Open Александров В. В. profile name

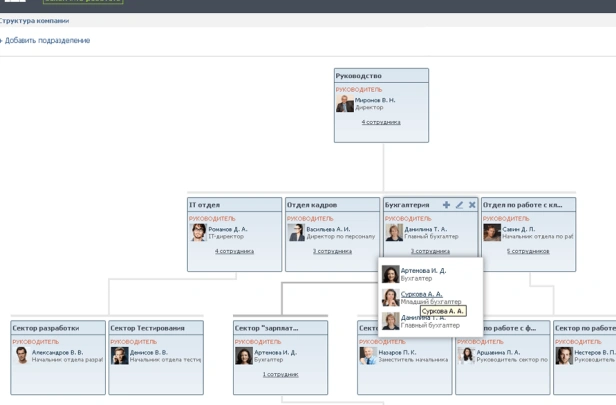[x=57, y=352]
